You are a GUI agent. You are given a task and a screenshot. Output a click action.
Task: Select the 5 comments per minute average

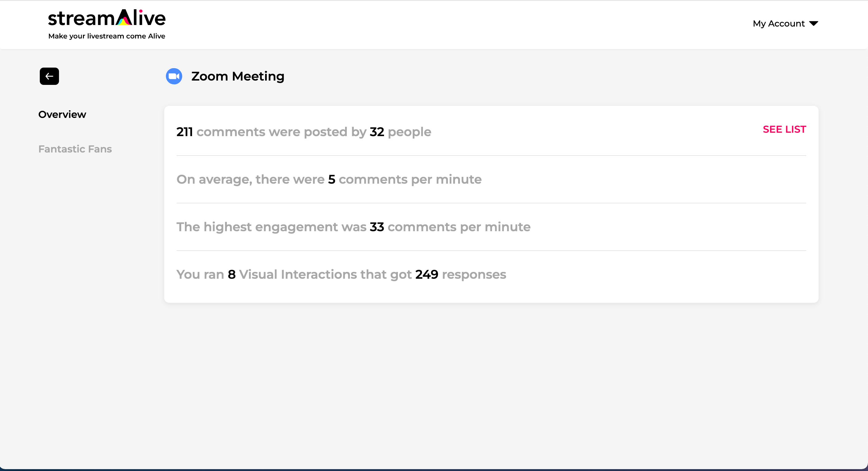(x=332, y=179)
